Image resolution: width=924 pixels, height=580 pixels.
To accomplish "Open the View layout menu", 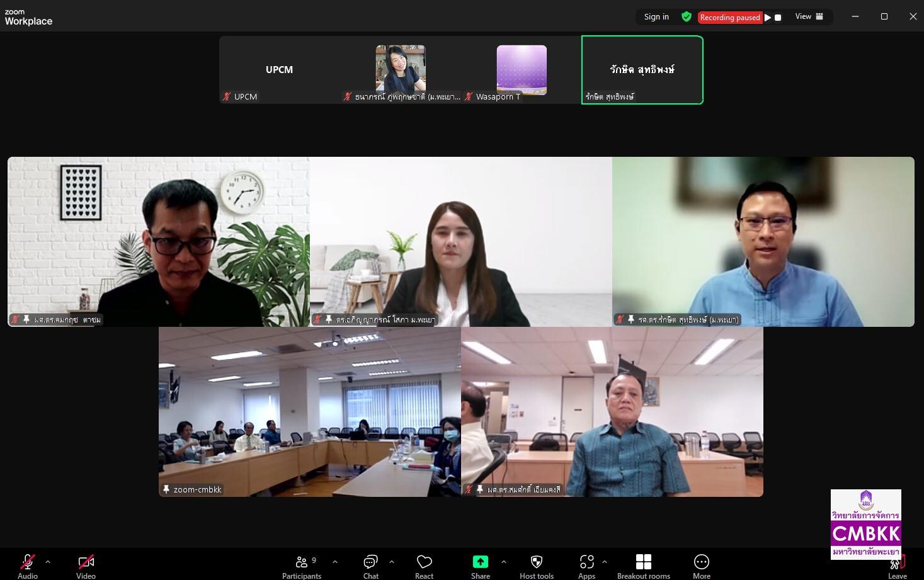I will (x=809, y=17).
